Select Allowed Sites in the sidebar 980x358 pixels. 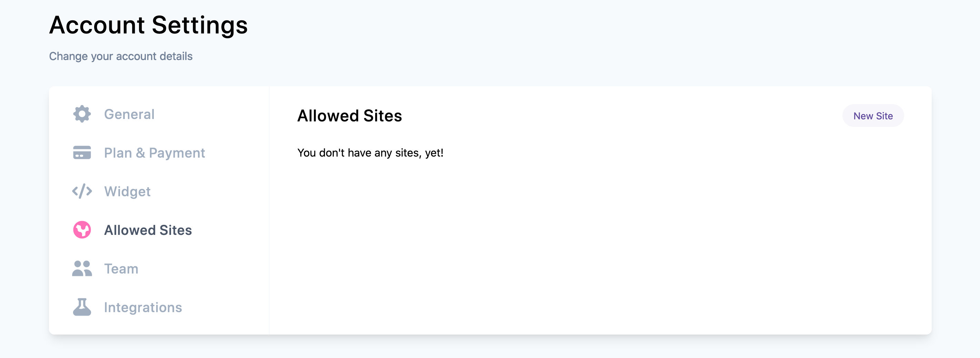click(148, 230)
